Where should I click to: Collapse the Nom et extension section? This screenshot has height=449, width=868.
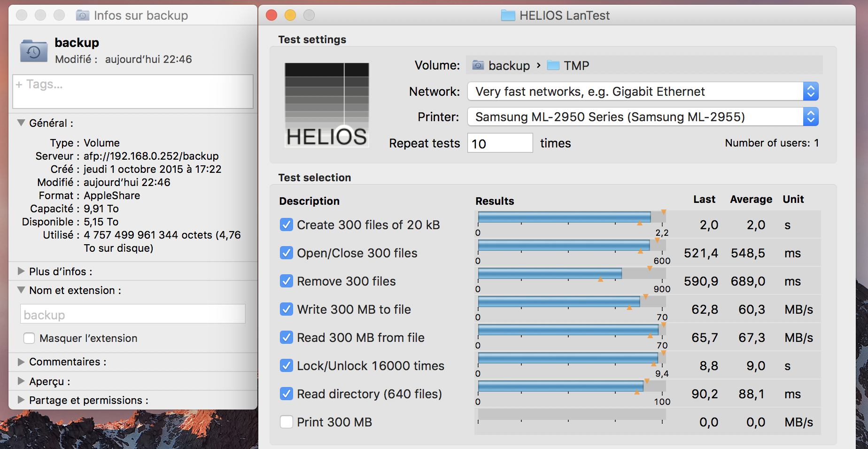click(x=21, y=290)
